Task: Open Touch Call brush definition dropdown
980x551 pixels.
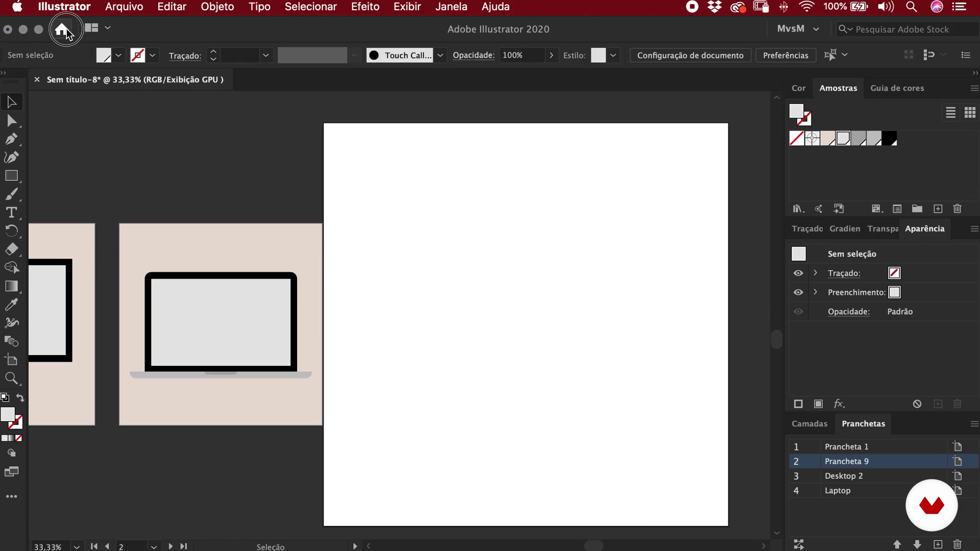Action: click(x=440, y=55)
